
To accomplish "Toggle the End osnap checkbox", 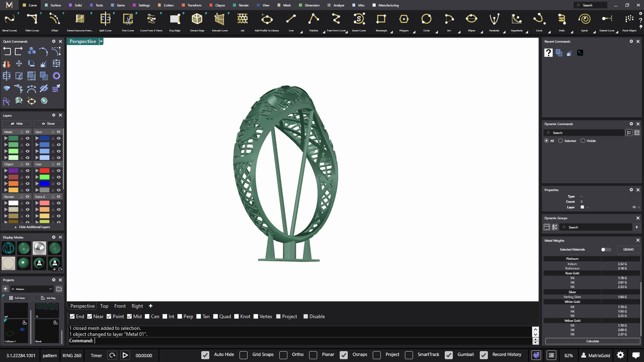I will 72,317.
